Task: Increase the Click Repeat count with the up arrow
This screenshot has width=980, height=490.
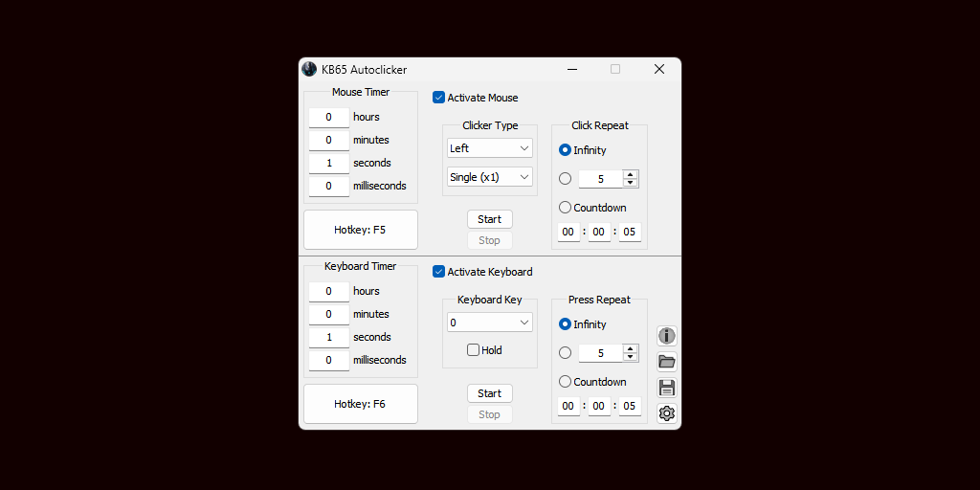Action: [x=630, y=175]
